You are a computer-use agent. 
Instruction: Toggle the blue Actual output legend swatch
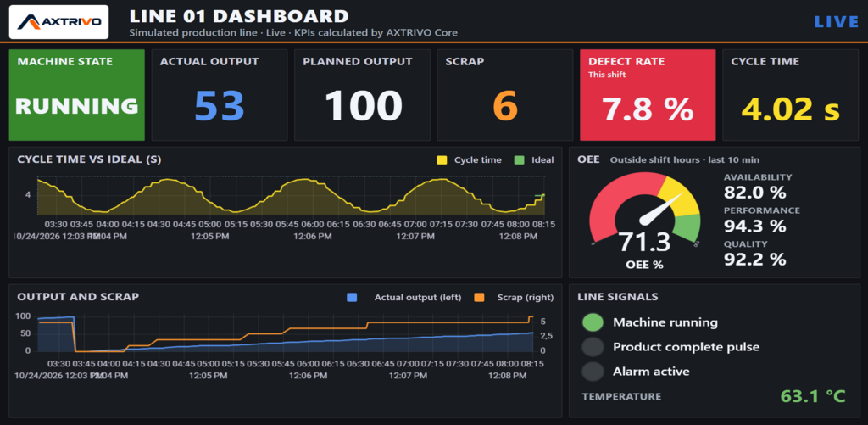tap(352, 298)
